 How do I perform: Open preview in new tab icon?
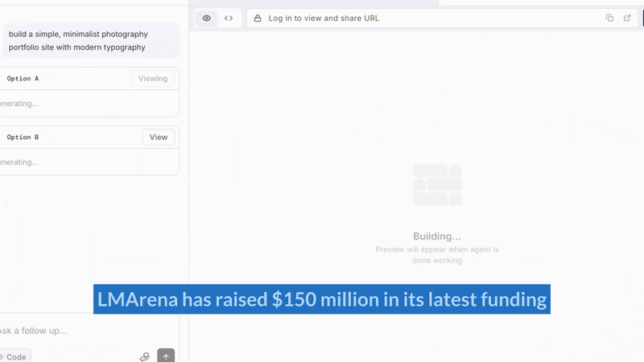(x=627, y=18)
